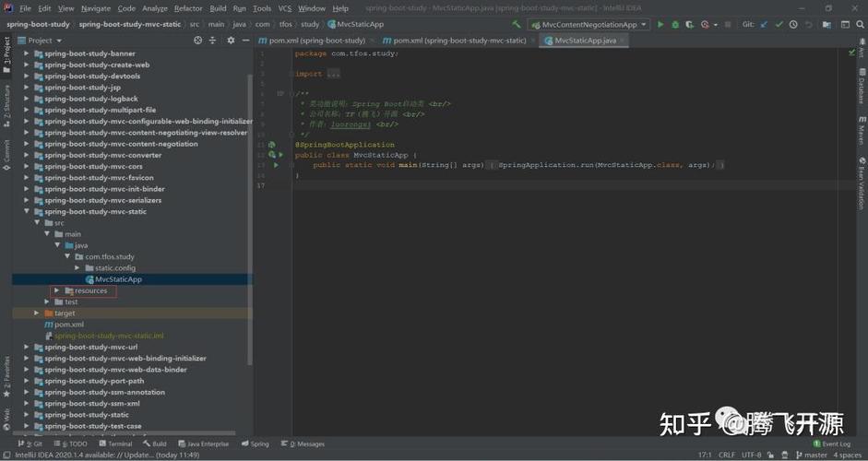This screenshot has width=868, height=461.
Task: Run with Coverage icon in toolbar
Action: (689, 24)
